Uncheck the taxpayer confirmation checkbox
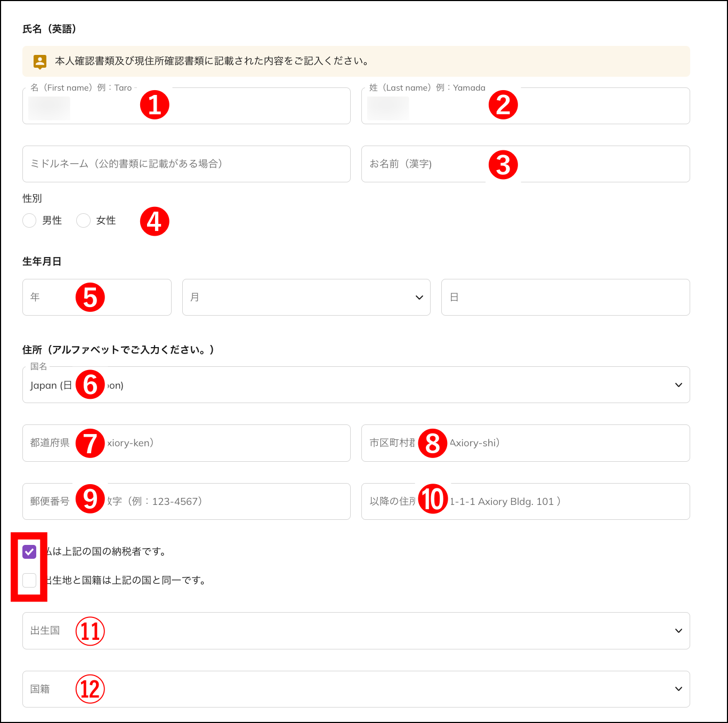 point(29,552)
